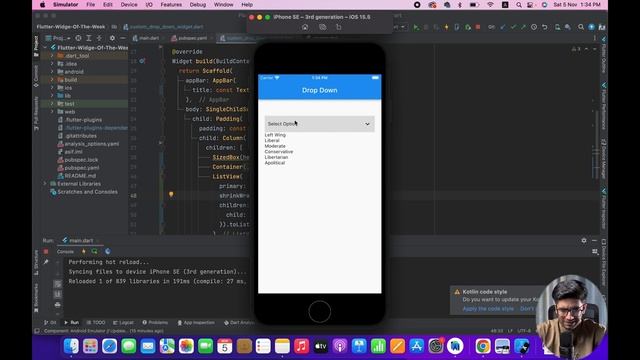
Task: Expand the ios folder in project tree
Action: [x=52, y=87]
